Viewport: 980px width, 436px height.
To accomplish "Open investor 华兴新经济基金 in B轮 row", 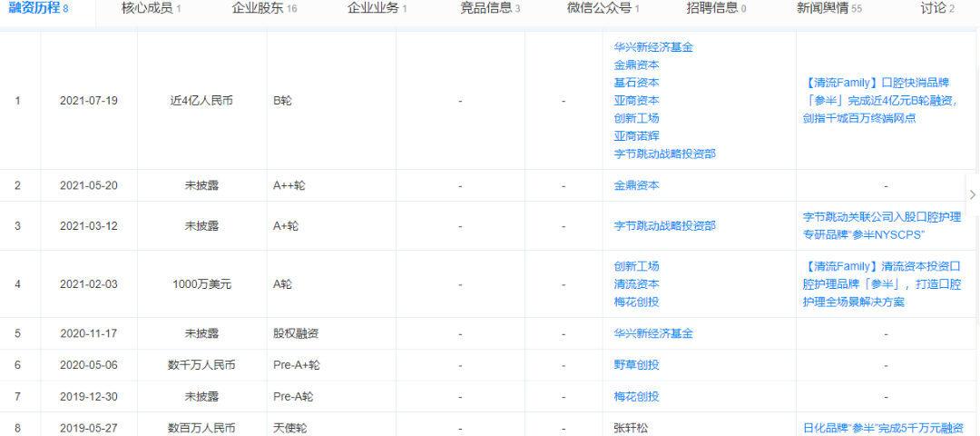I will pyautogui.click(x=653, y=47).
